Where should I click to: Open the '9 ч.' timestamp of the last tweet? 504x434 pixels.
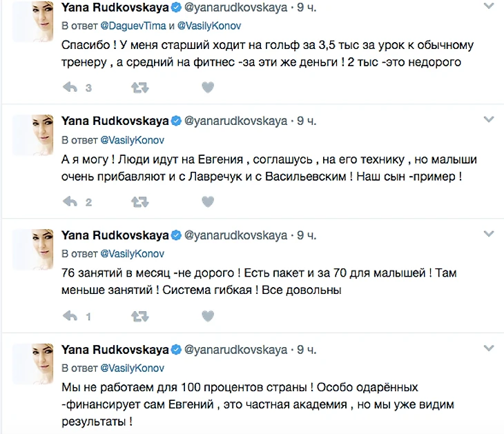point(307,349)
